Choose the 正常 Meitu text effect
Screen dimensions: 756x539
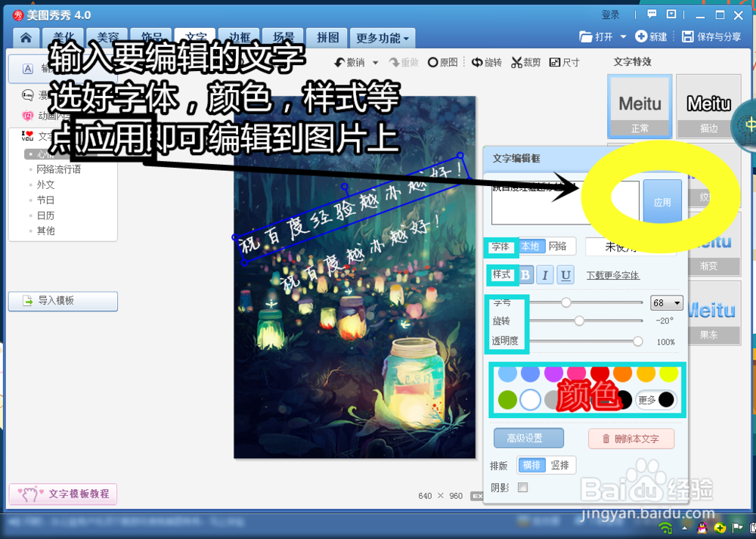(x=640, y=107)
